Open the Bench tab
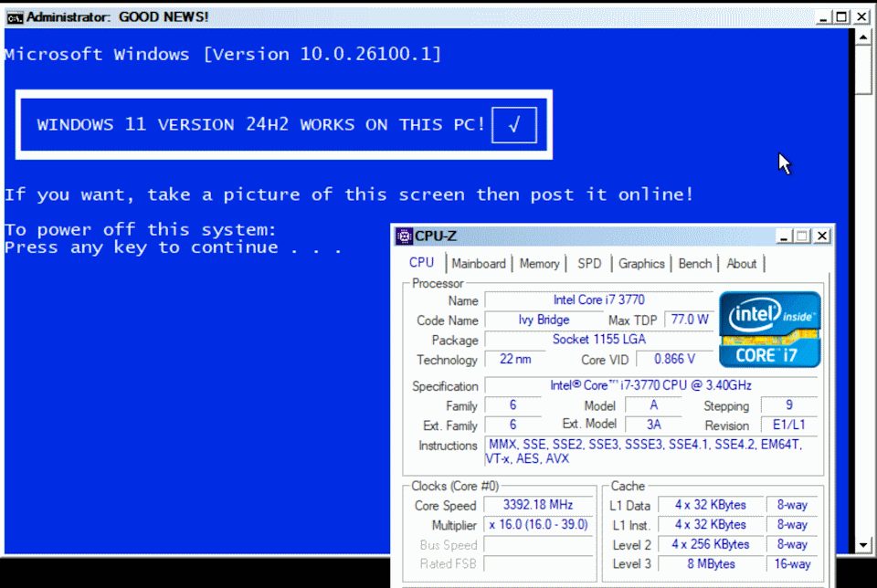877x588 pixels. point(695,264)
